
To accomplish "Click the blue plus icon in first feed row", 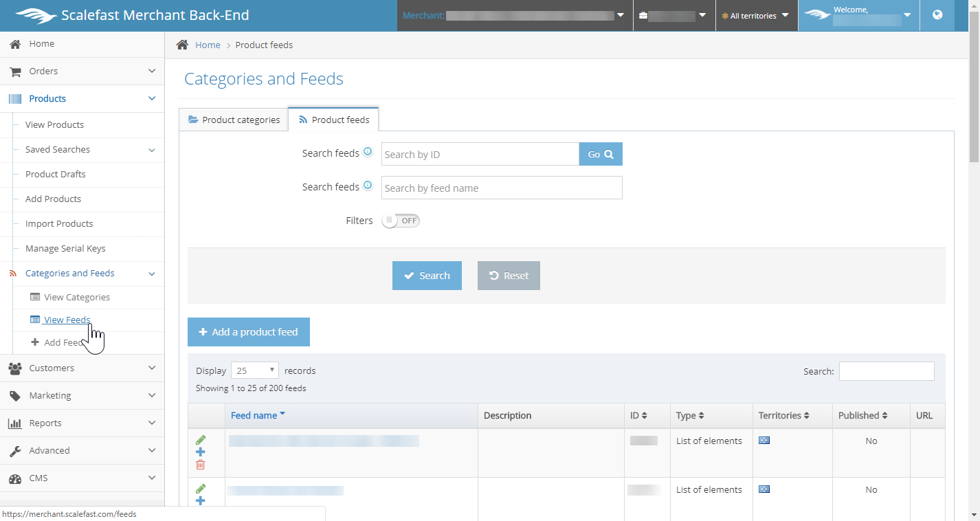I will point(201,452).
